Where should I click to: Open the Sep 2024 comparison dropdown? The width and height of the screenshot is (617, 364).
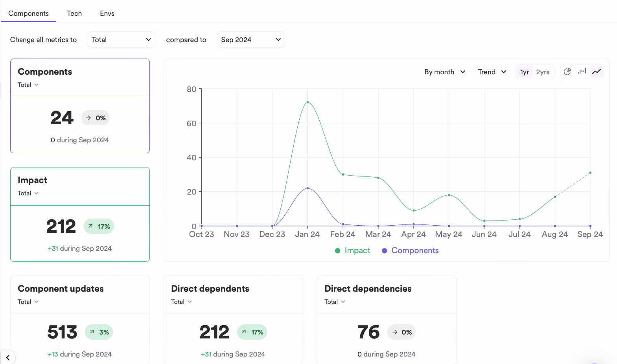click(x=251, y=40)
